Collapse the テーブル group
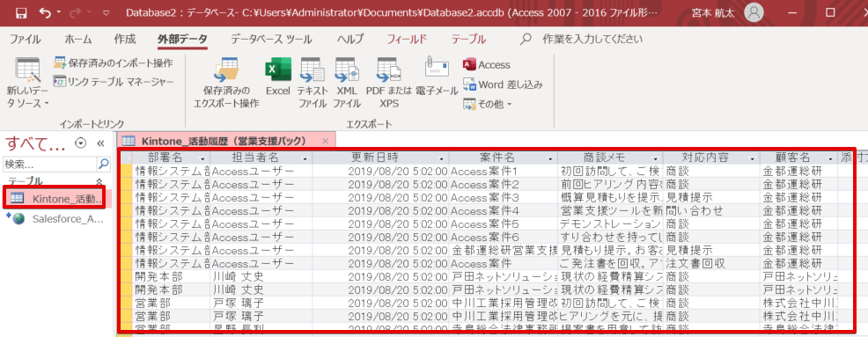The width and height of the screenshot is (868, 337). (x=99, y=181)
